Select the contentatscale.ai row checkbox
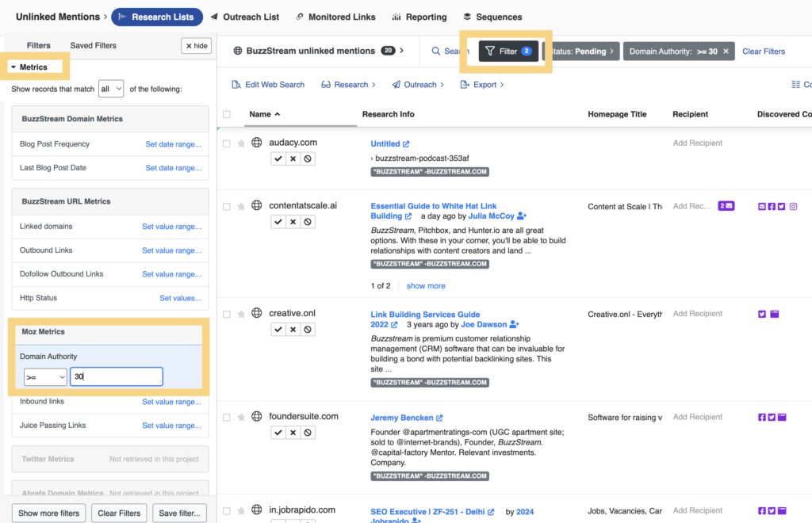The image size is (812, 523). [x=227, y=207]
